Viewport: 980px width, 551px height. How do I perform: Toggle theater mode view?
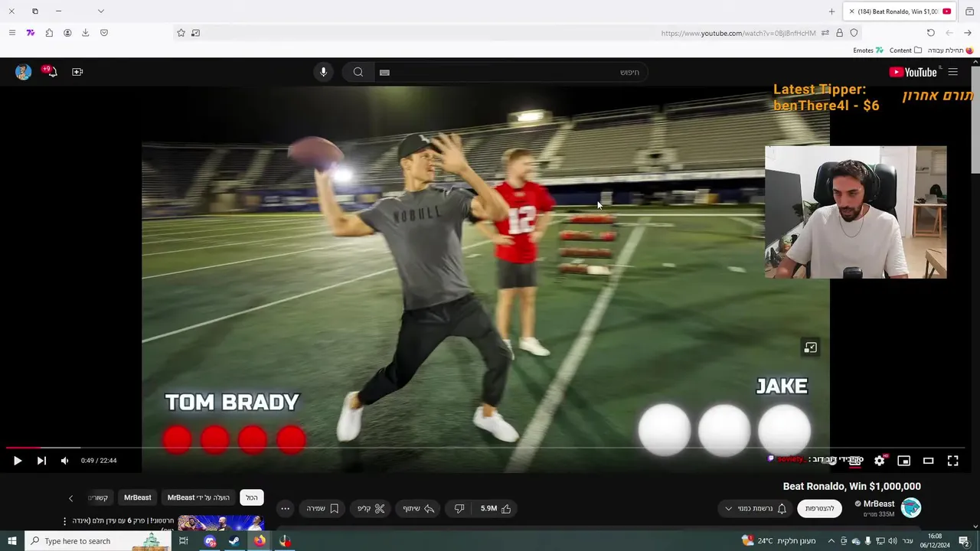click(x=929, y=461)
